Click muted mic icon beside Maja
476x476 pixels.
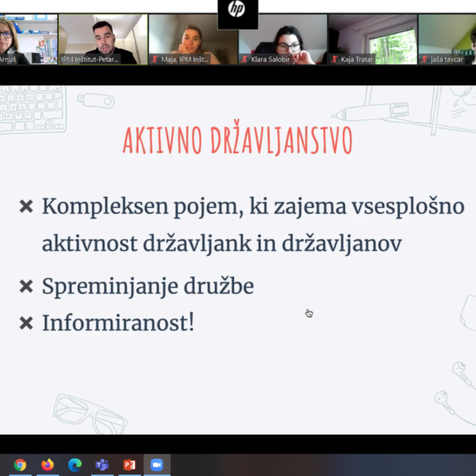click(155, 60)
